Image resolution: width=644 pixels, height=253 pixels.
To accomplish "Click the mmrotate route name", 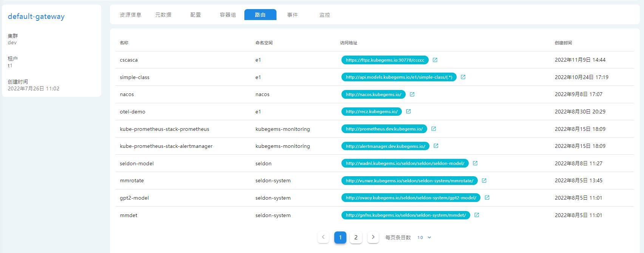I will (x=132, y=181).
